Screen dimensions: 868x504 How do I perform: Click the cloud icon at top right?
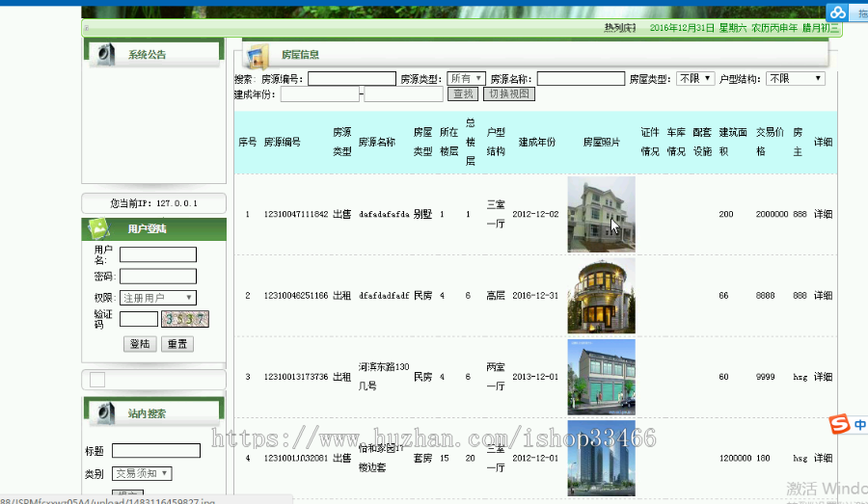837,13
